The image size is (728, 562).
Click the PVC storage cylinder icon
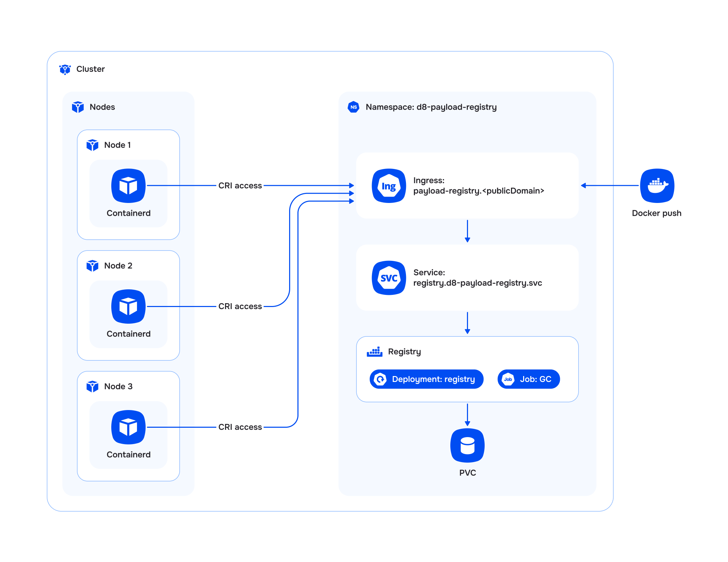(467, 445)
